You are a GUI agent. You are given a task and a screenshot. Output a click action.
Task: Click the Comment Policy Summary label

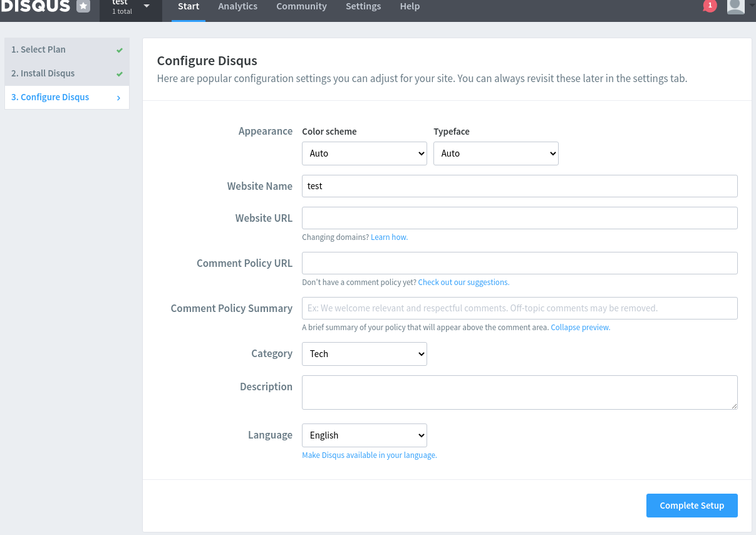point(232,308)
